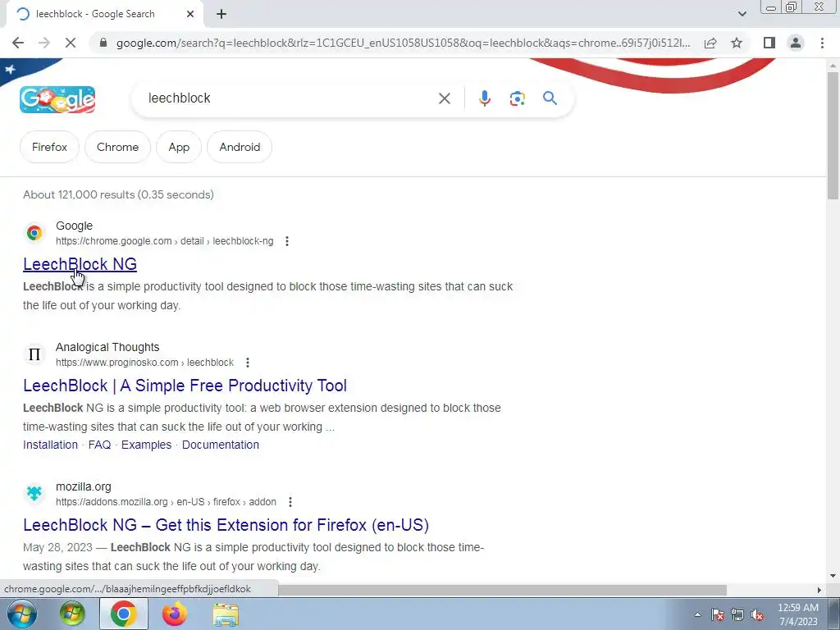This screenshot has height=630, width=840.
Task: Open the muted volume tray icon
Action: pyautogui.click(x=757, y=614)
